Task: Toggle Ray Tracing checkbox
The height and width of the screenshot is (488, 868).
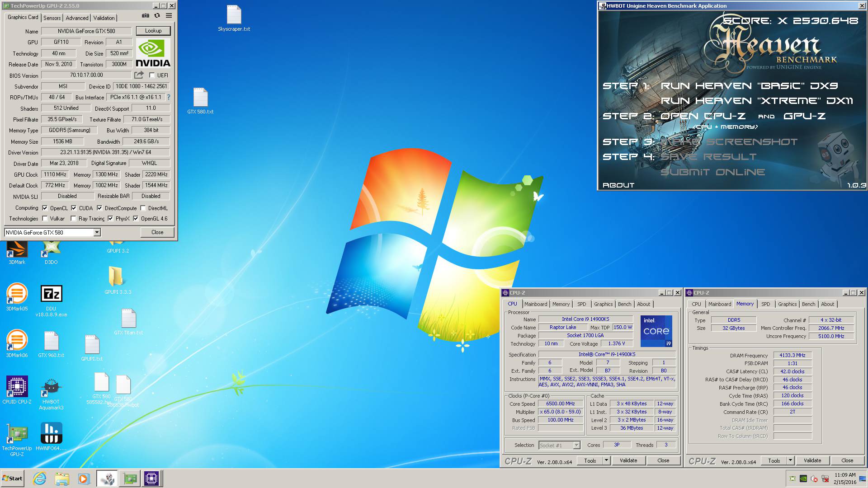Action: click(73, 219)
